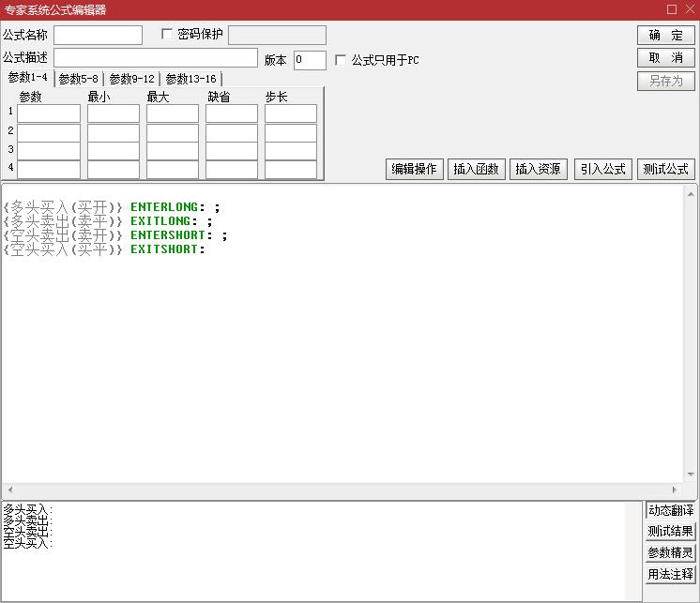Open the 参数13-16 tab
Viewport: 700px width, 603px height.
[x=190, y=79]
